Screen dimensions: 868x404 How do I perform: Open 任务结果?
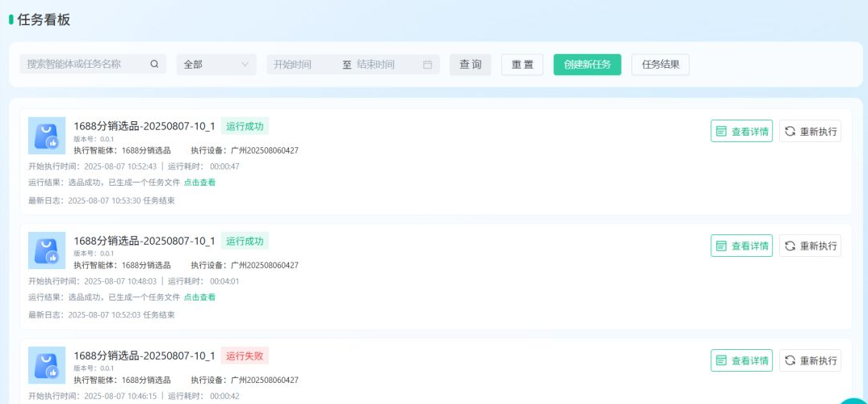(x=660, y=65)
